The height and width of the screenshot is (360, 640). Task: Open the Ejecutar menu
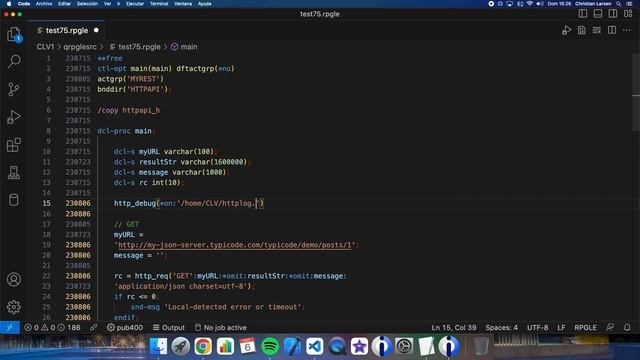tap(135, 4)
